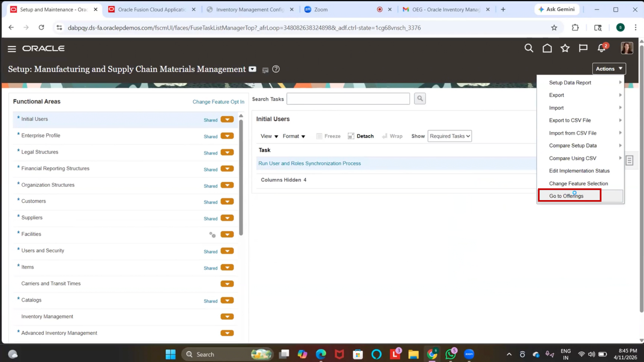Open the View menu in task table
Image resolution: width=644 pixels, height=362 pixels.
coord(269,136)
